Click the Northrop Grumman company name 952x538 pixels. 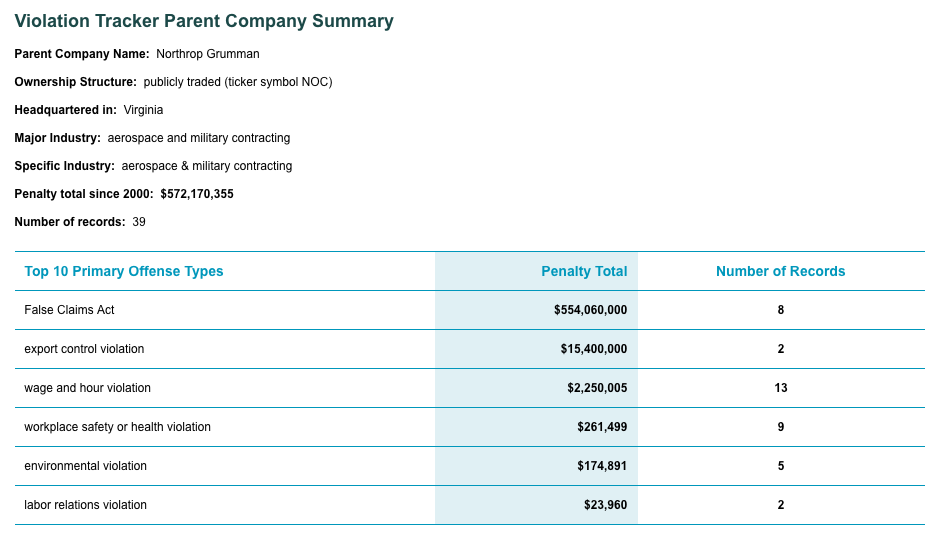(x=208, y=54)
